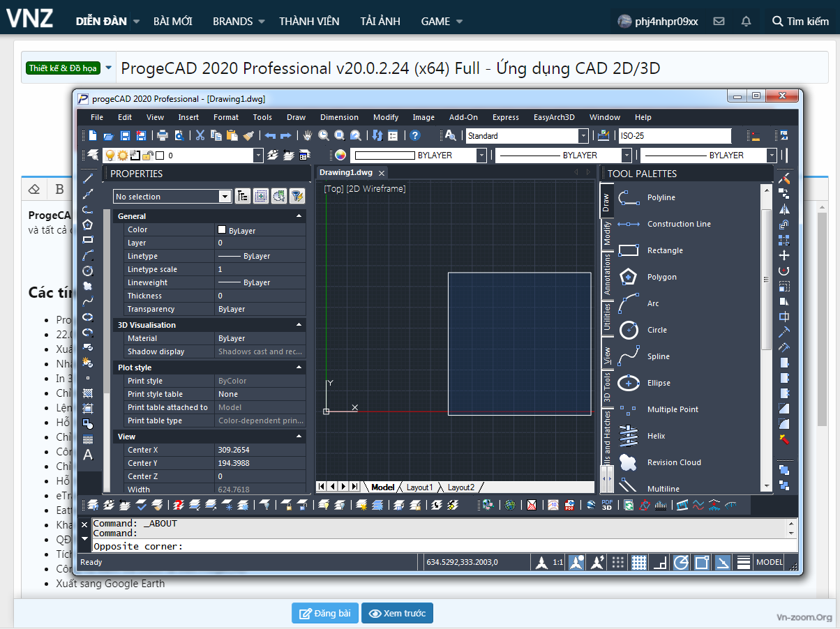Click the Xem trước preview button

coord(397,614)
